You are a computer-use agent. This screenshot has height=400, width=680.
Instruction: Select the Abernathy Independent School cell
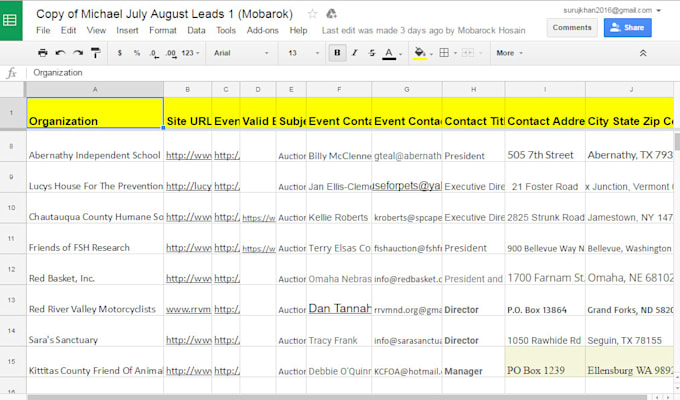95,147
